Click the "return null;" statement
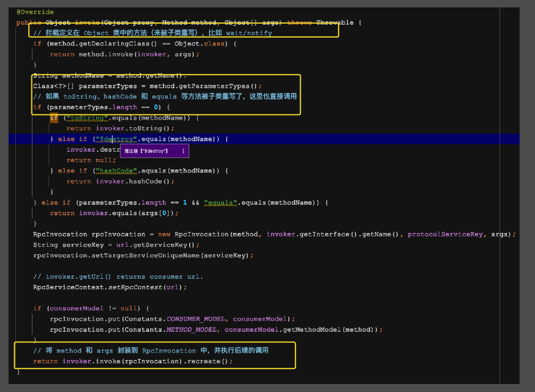The height and width of the screenshot is (392, 535). pyautogui.click(x=91, y=160)
